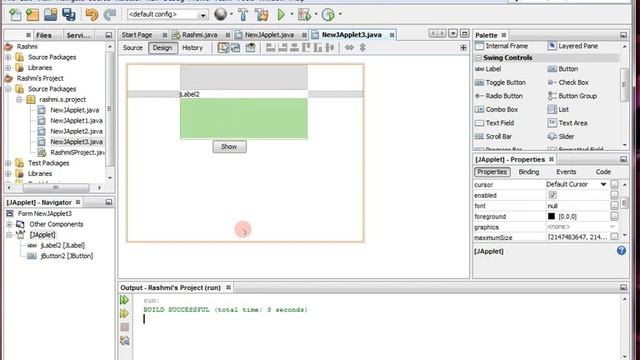This screenshot has height=360, width=640.
Task: Switch editor to Source view
Action: 133,48
